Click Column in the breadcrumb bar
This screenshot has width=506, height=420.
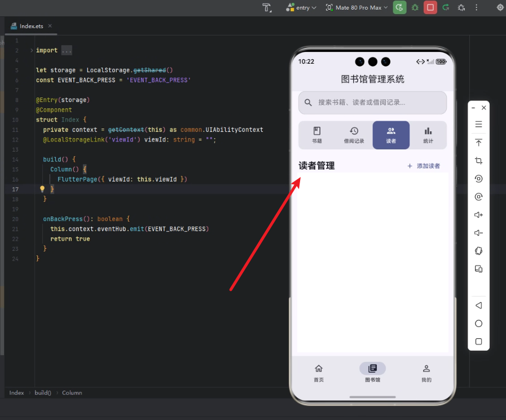point(72,392)
